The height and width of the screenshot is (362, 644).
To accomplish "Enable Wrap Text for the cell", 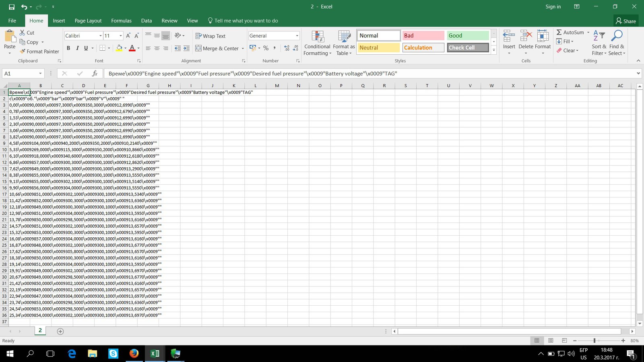I will (210, 36).
